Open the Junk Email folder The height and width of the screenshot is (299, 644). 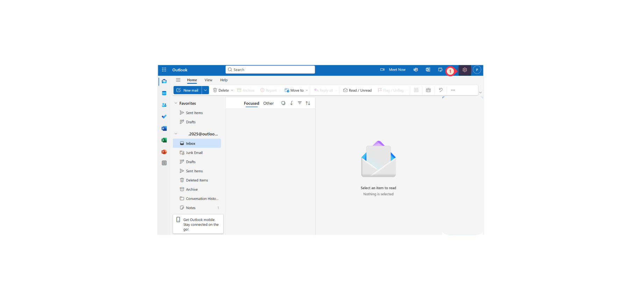coord(197,153)
